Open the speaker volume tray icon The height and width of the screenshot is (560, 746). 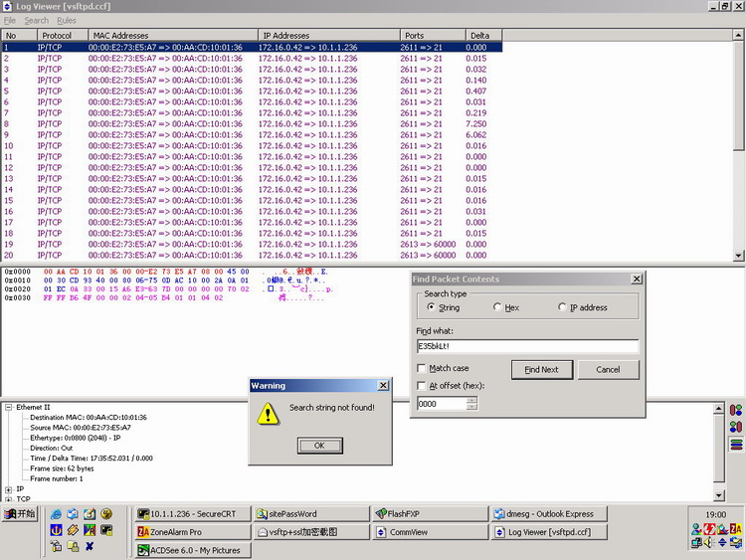[709, 543]
